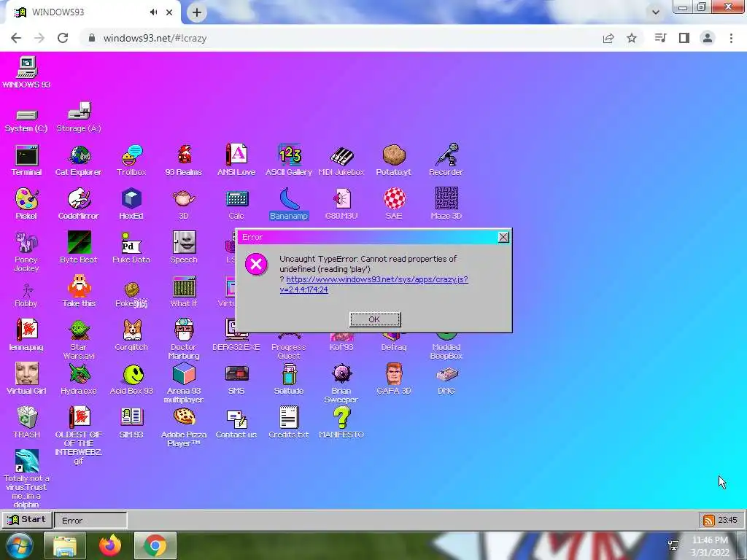The height and width of the screenshot is (560, 747).
Task: Launch the Hydra.exe icon
Action: pyautogui.click(x=79, y=373)
